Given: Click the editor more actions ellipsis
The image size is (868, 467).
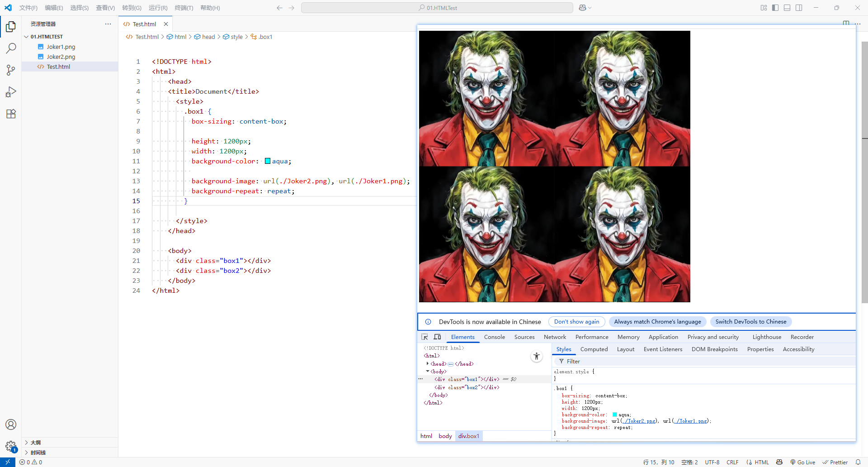Looking at the screenshot, I should (858, 24).
